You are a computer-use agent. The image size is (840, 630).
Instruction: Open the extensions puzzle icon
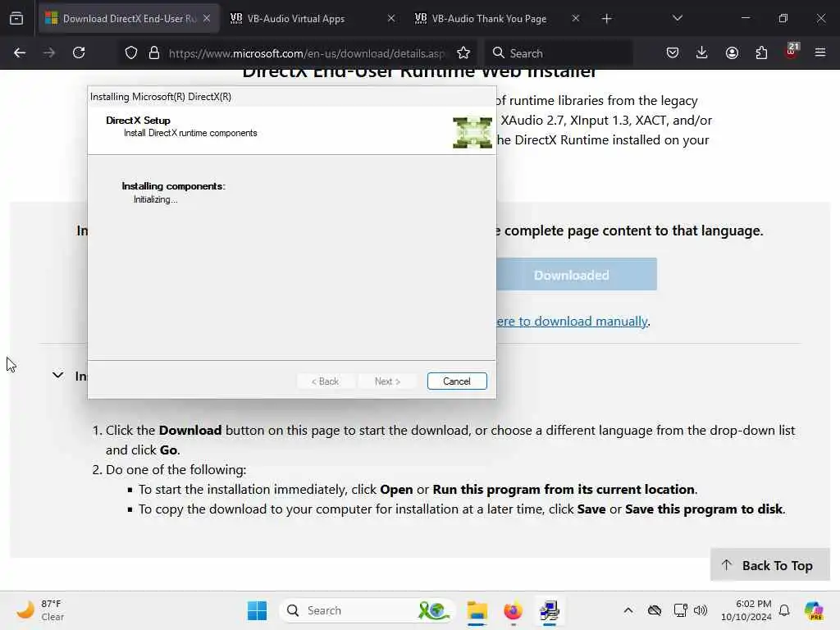[761, 52]
